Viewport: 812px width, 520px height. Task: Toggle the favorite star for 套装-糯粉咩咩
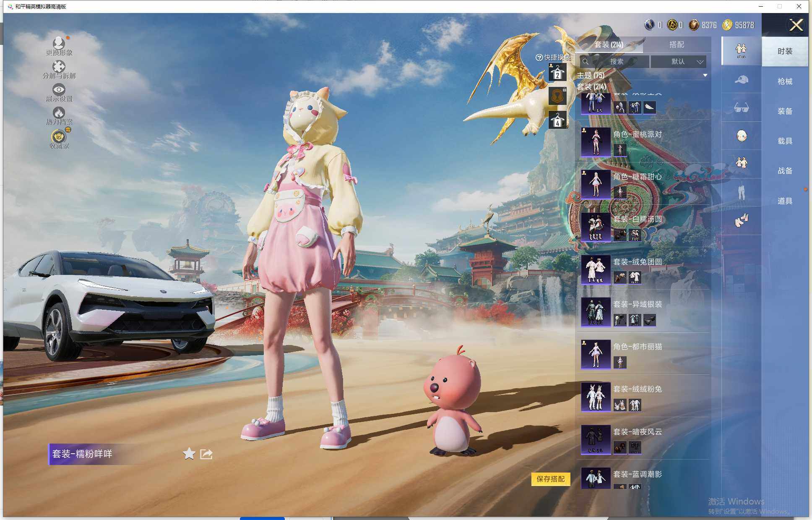click(189, 453)
